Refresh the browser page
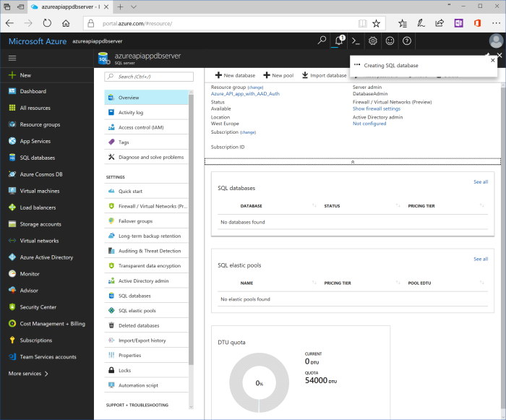506x420 pixels. pyautogui.click(x=47, y=23)
